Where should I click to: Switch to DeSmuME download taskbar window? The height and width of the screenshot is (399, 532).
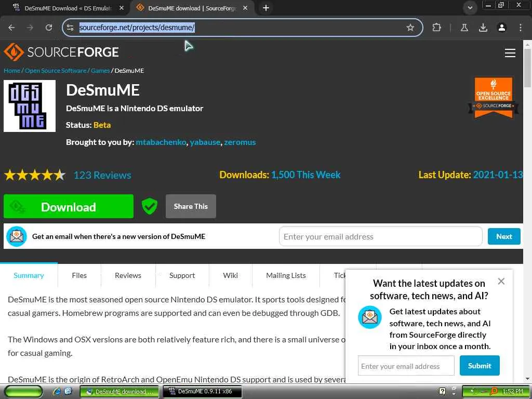(x=119, y=391)
